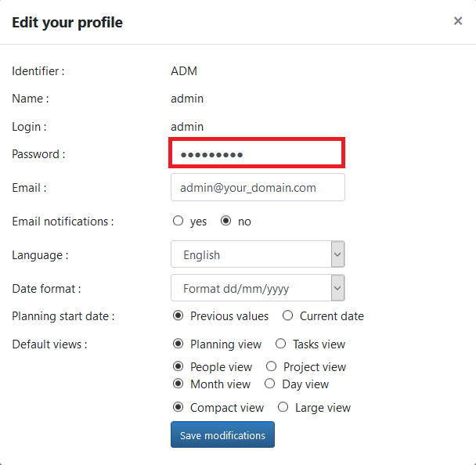
Task: Click the Save modifications button
Action: pos(222,435)
